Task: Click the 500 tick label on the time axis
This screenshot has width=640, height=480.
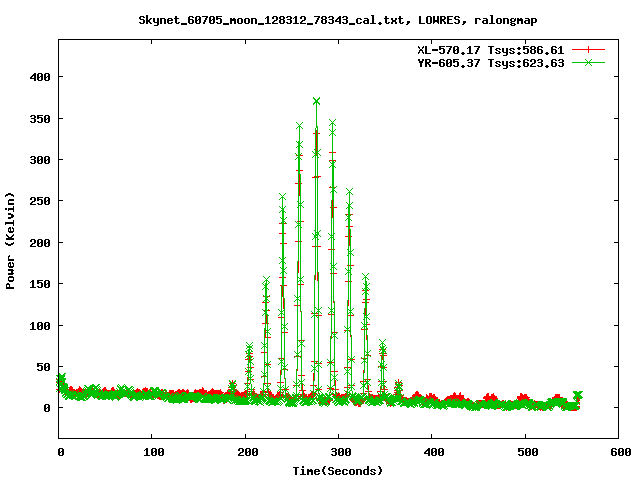Action: coord(526,453)
